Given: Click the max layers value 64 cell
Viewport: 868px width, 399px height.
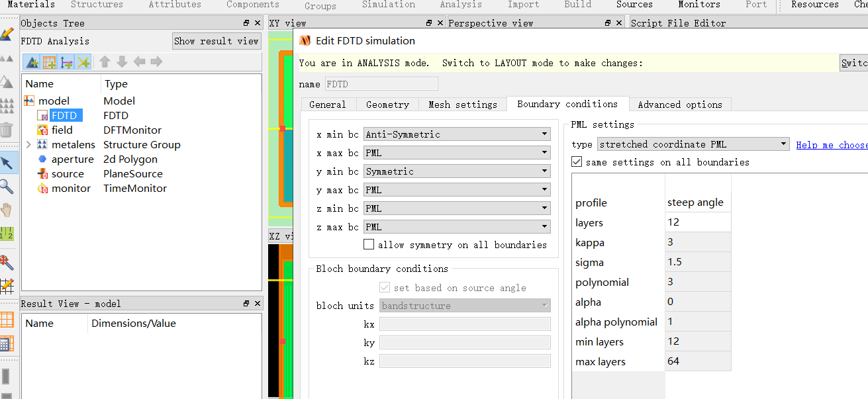Looking at the screenshot, I should [698, 361].
